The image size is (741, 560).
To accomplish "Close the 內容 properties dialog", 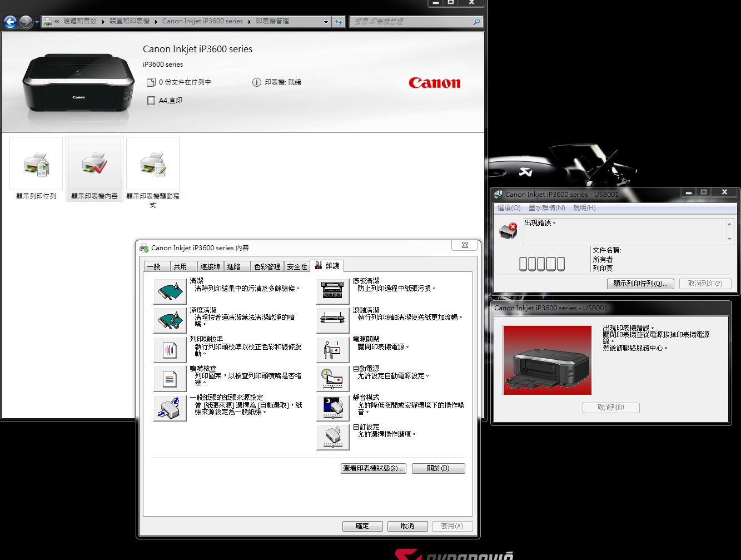I will (x=465, y=245).
